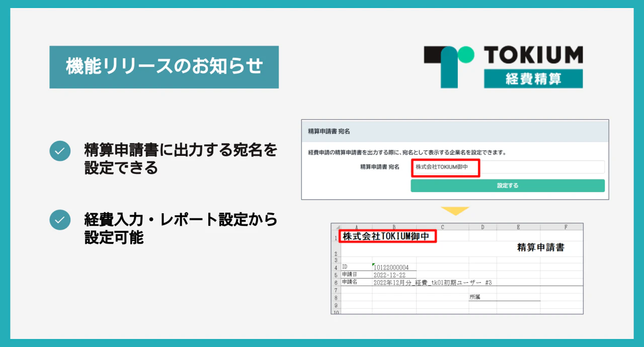The image size is (644, 347).
Task: Select the cell containing 10122000004
Action: pos(394,268)
